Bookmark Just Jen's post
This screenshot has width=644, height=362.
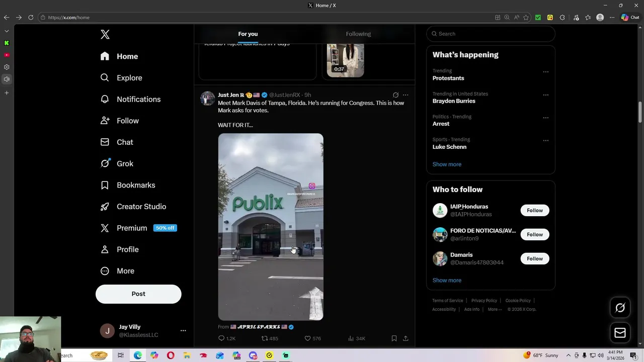[x=394, y=338]
